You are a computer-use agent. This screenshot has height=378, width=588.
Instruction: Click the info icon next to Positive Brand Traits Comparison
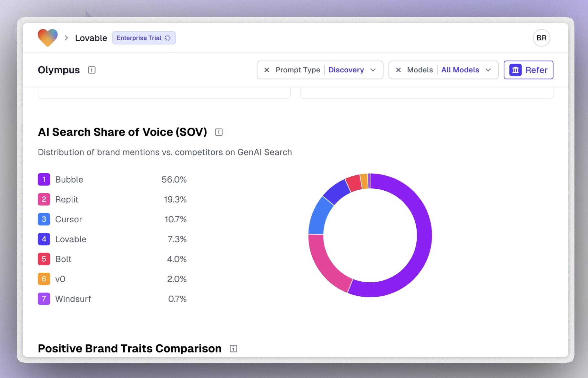pyautogui.click(x=233, y=348)
